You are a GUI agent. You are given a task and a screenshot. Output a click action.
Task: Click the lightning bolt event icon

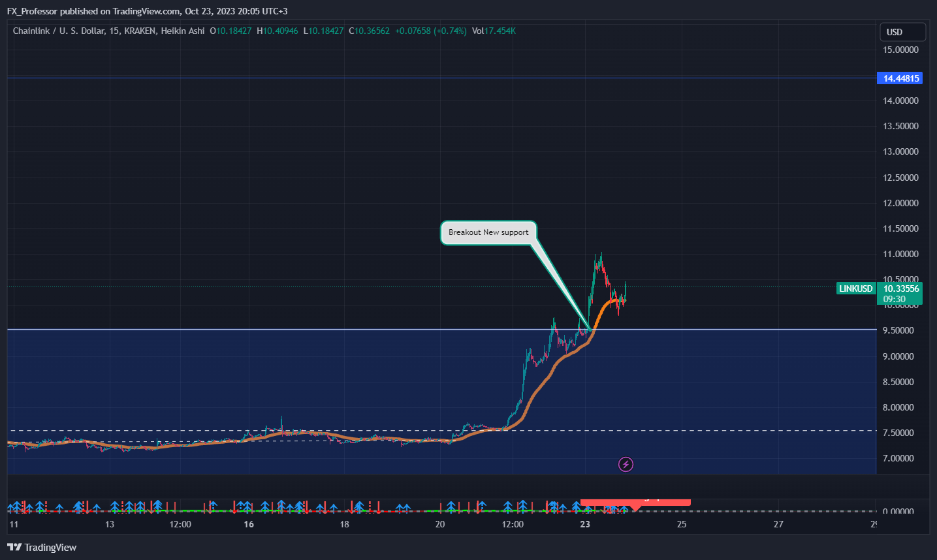(626, 465)
